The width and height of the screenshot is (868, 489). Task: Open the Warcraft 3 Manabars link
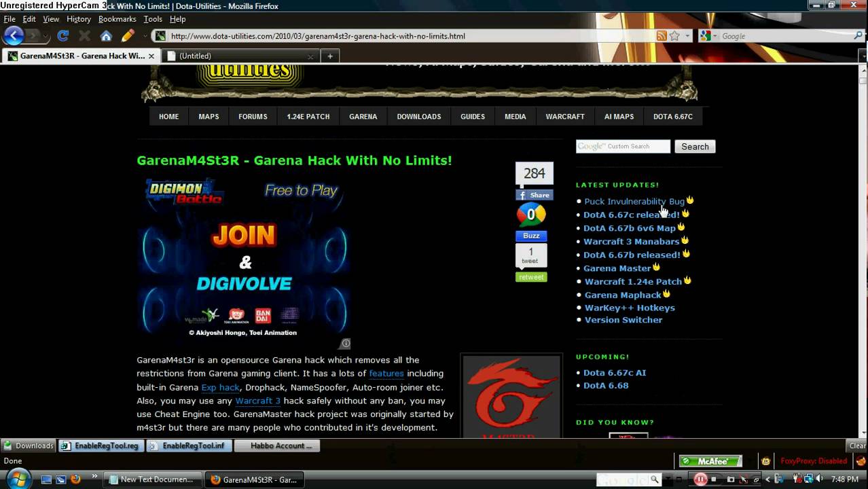tap(632, 241)
